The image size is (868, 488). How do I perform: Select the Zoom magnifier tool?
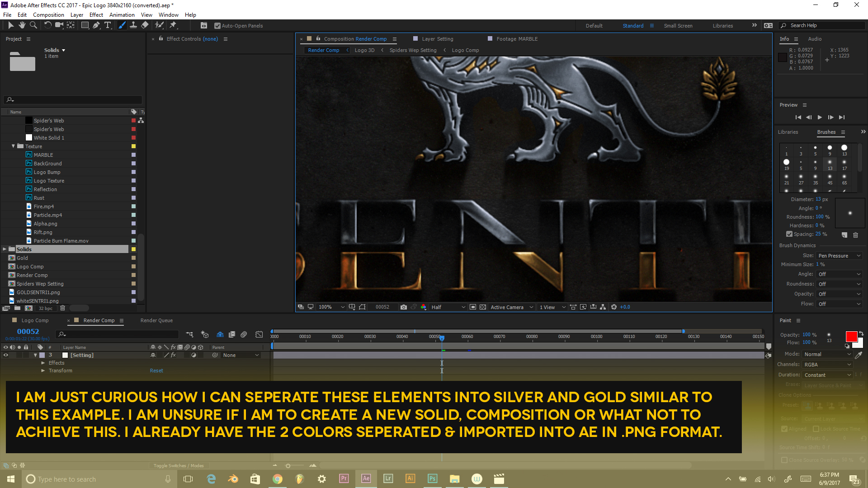(33, 25)
